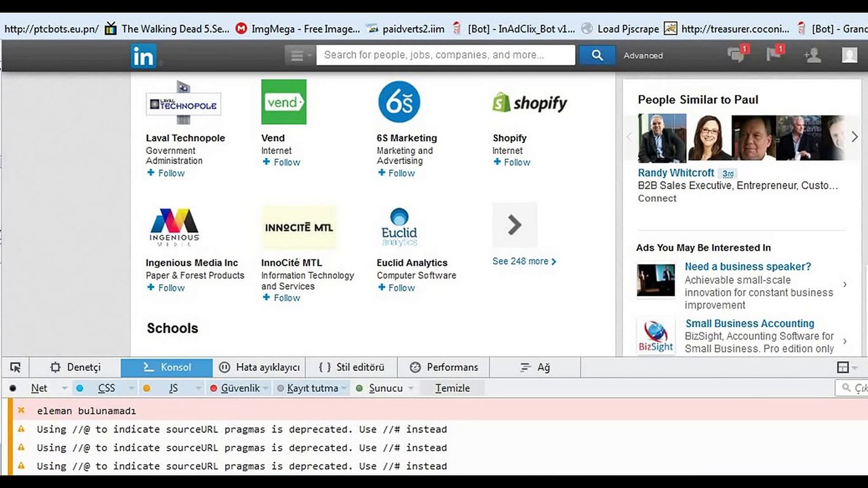Expand the business speaker ad chevron

845,285
